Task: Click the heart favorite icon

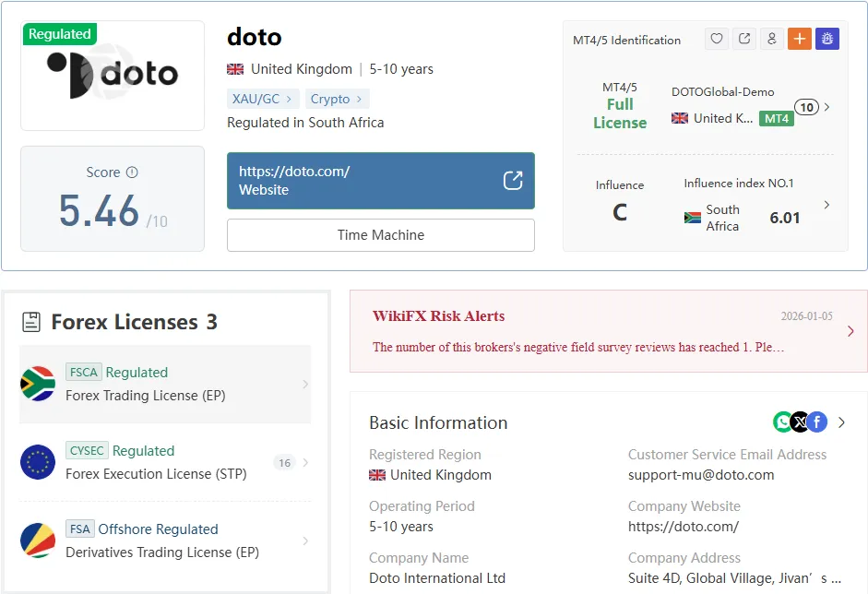Action: (717, 39)
